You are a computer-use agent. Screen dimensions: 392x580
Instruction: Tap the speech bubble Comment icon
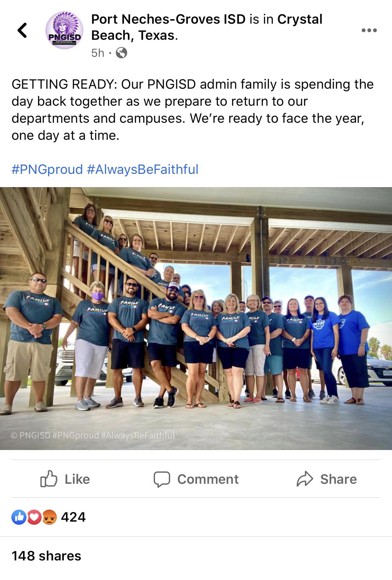tap(162, 479)
